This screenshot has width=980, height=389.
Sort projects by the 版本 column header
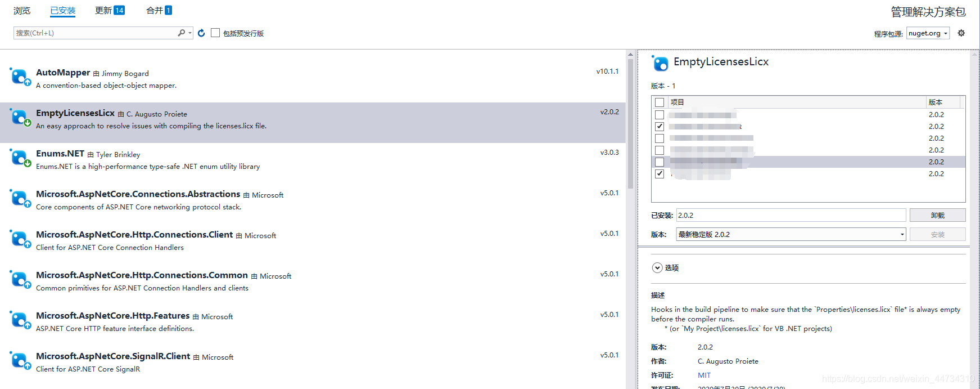[943, 102]
